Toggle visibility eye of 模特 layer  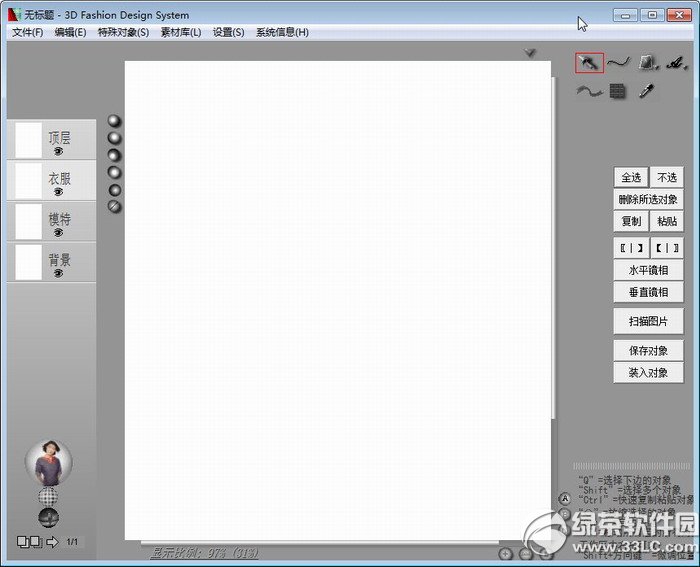pyautogui.click(x=58, y=233)
